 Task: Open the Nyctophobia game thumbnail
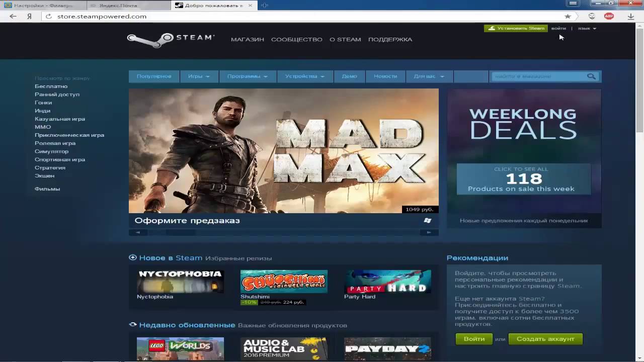pos(180,282)
